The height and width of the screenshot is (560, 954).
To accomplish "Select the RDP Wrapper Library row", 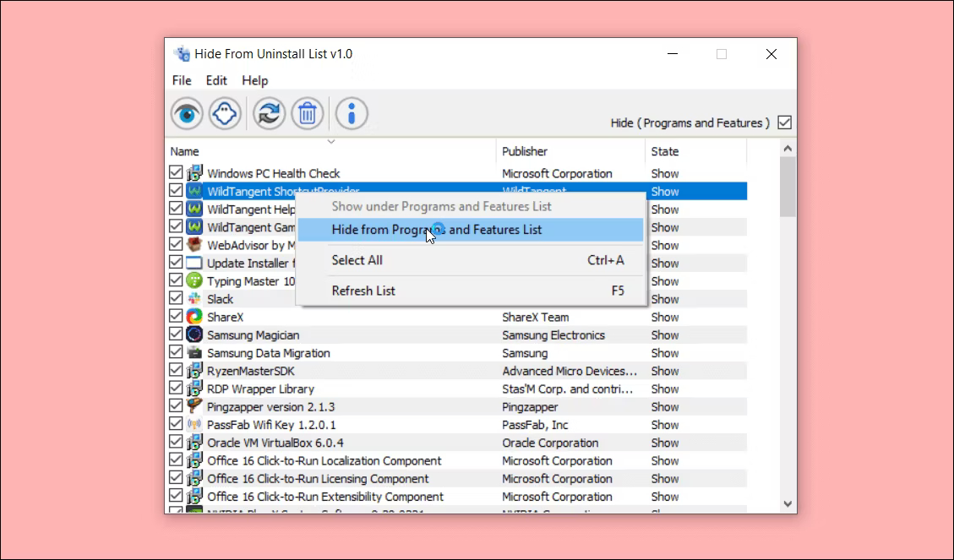I will pos(456,389).
